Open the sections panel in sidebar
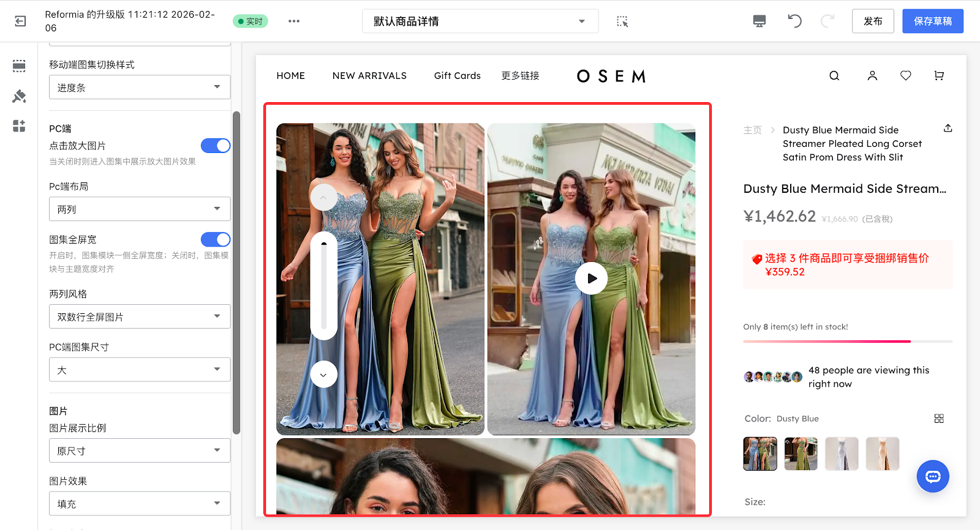 pyautogui.click(x=19, y=66)
